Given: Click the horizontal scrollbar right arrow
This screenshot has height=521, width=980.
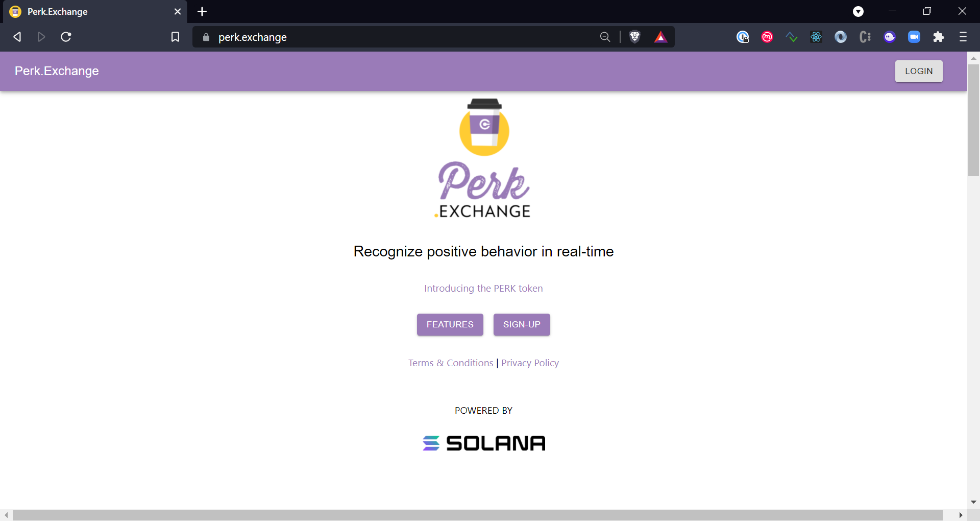Looking at the screenshot, I should (961, 515).
